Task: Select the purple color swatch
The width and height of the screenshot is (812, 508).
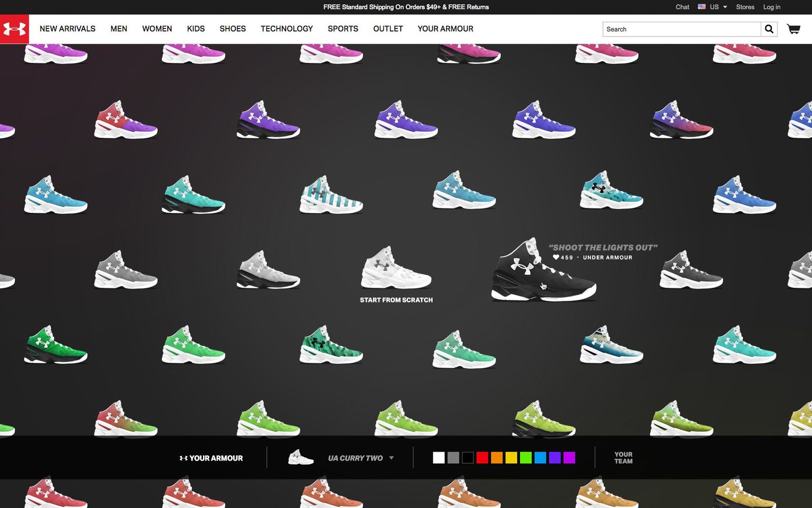Action: click(555, 458)
